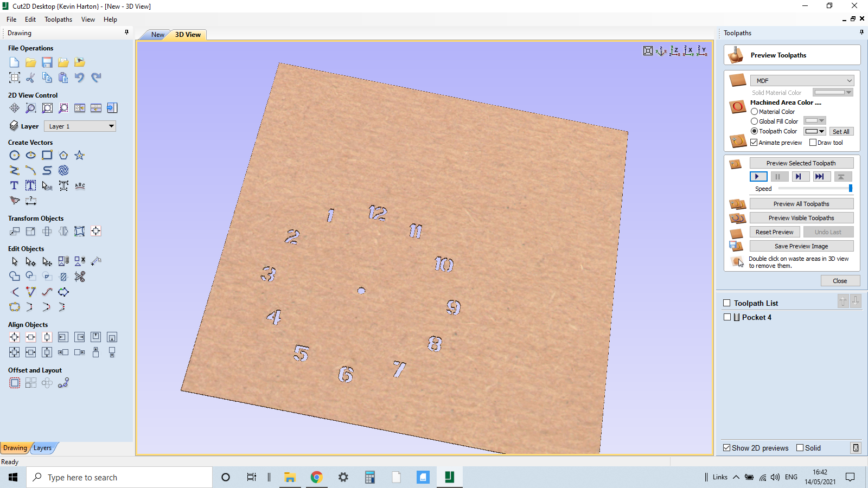The image size is (868, 488).
Task: Select the Zoom tool under 2D View Control
Action: pyautogui.click(x=30, y=108)
